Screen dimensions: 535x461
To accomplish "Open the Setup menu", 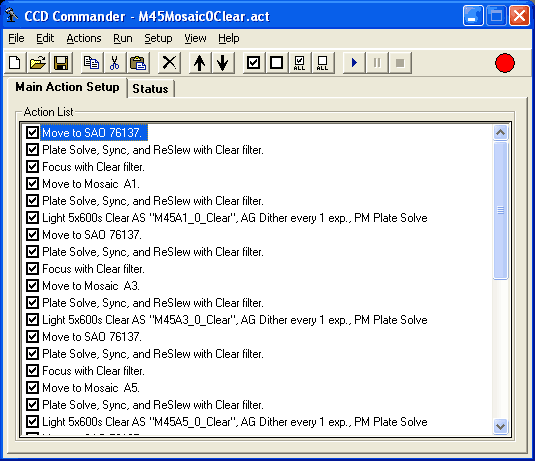I will tap(158, 38).
